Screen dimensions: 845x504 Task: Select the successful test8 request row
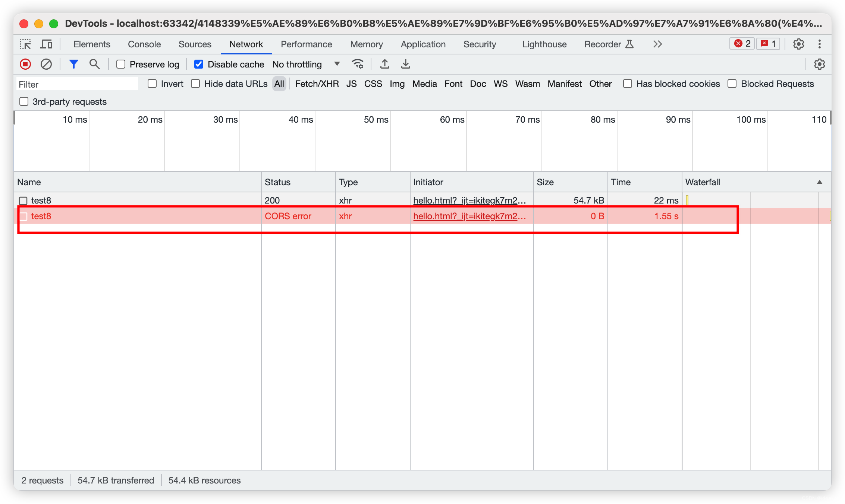pos(422,200)
